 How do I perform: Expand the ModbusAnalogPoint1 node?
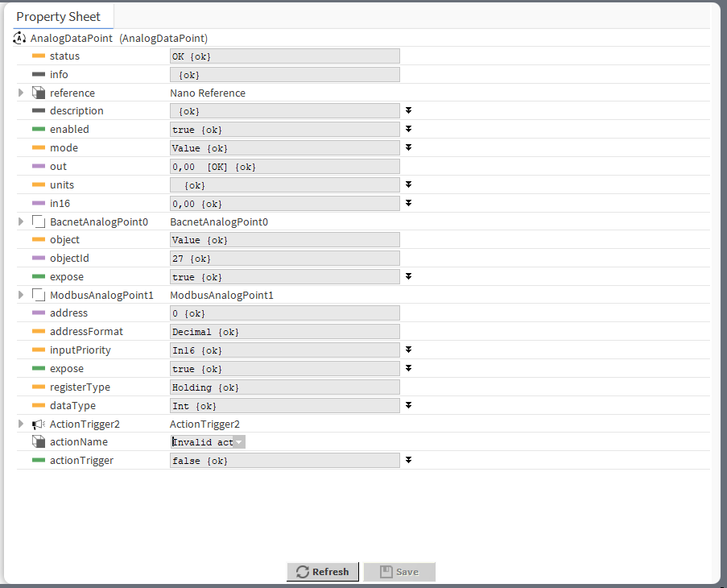click(22, 295)
